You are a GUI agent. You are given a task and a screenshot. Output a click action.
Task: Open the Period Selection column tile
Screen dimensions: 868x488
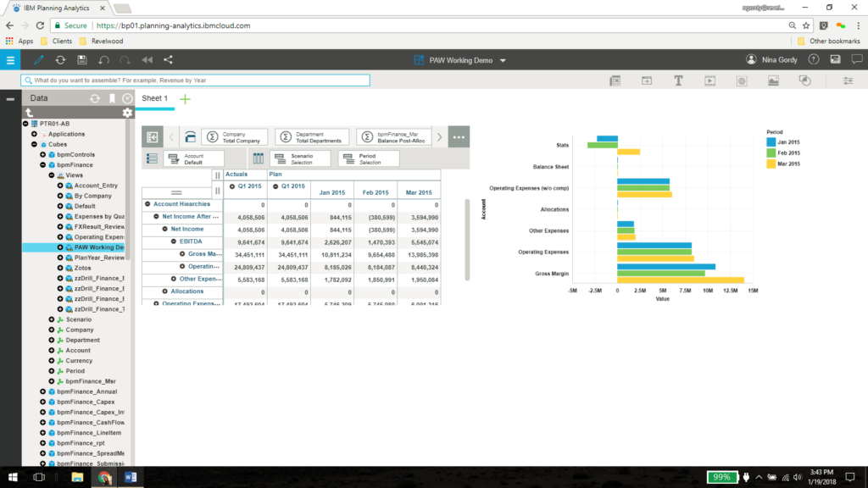(x=369, y=158)
